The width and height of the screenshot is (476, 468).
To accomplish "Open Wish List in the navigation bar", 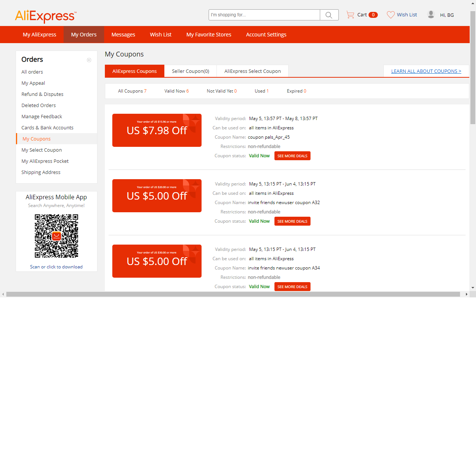I will 161,35.
